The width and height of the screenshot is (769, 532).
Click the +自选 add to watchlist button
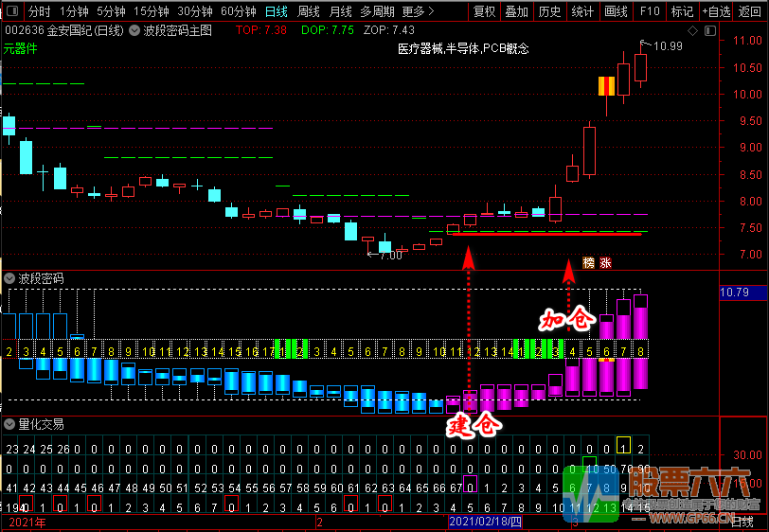(716, 11)
